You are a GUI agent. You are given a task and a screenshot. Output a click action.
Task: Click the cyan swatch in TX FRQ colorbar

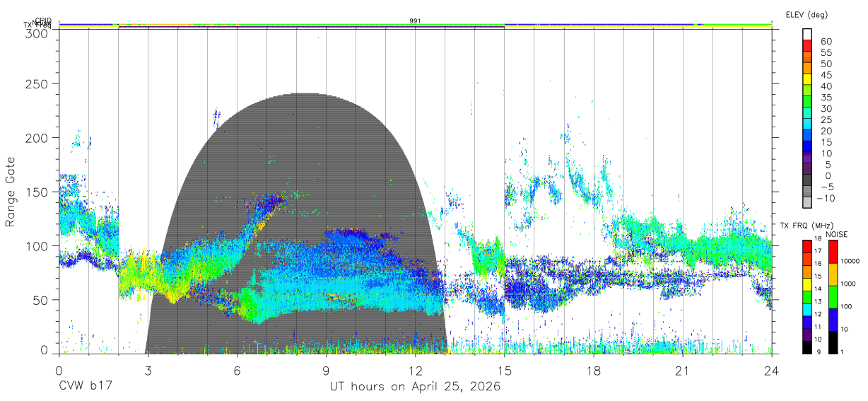tap(807, 309)
